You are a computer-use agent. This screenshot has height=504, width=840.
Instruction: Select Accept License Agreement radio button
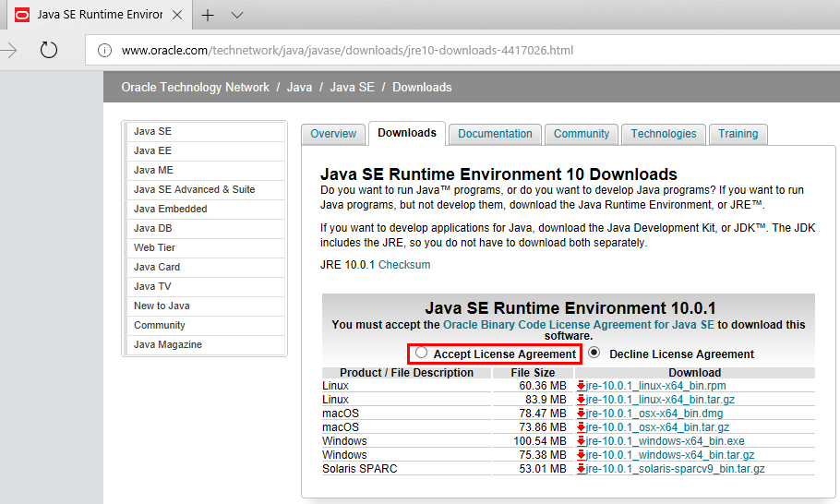422,353
